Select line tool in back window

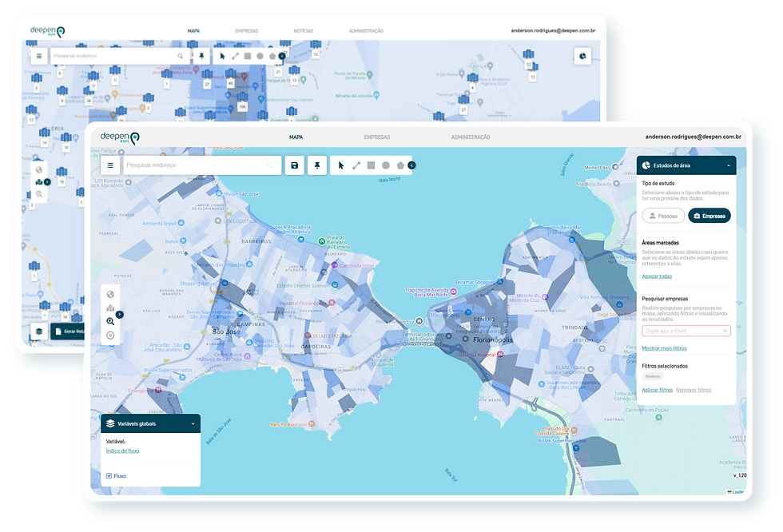click(235, 56)
